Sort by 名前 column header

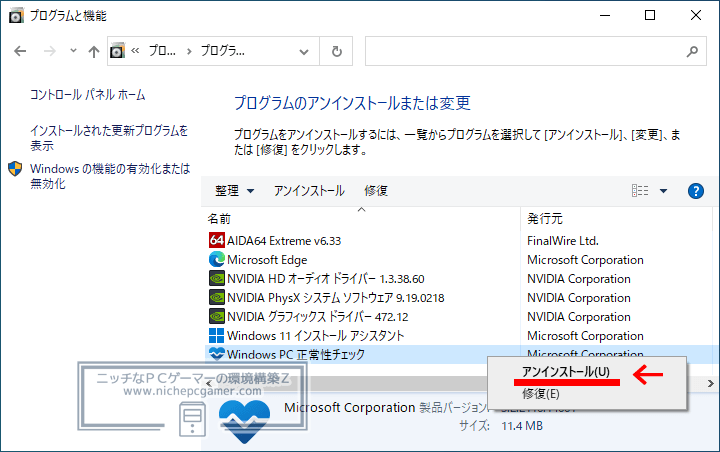point(219,219)
